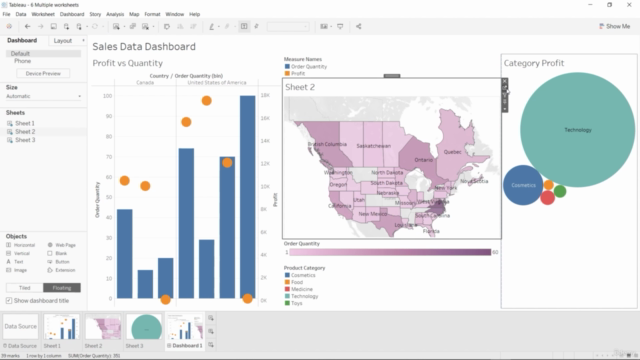
Task: Open the Worksheet menu
Action: (43, 14)
